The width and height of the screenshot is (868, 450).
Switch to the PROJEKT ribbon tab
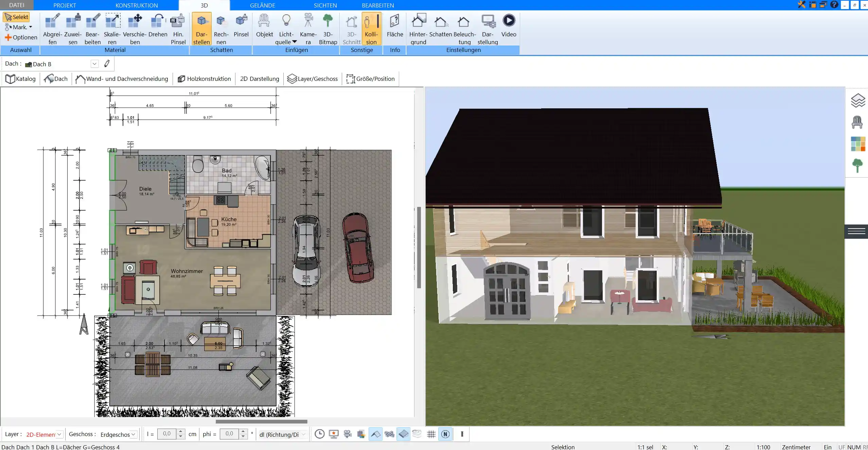point(65,5)
